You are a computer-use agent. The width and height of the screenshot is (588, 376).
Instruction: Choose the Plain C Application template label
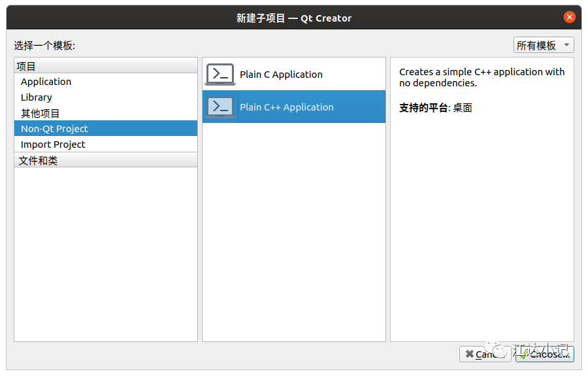click(281, 75)
